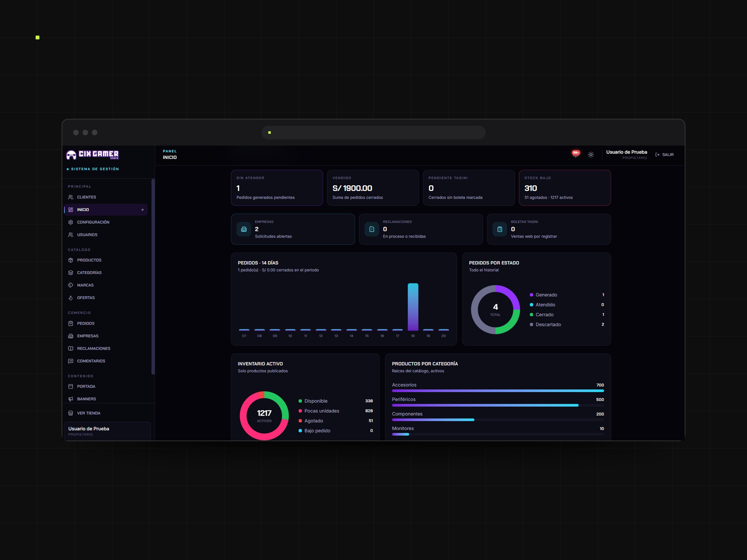
Task: Click the Marcas tag icon
Action: tap(71, 285)
